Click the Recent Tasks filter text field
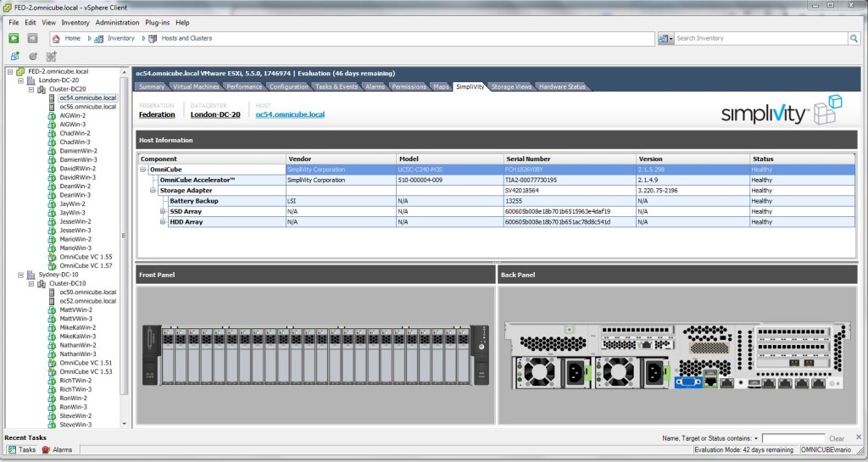The image size is (868, 462). 793,439
